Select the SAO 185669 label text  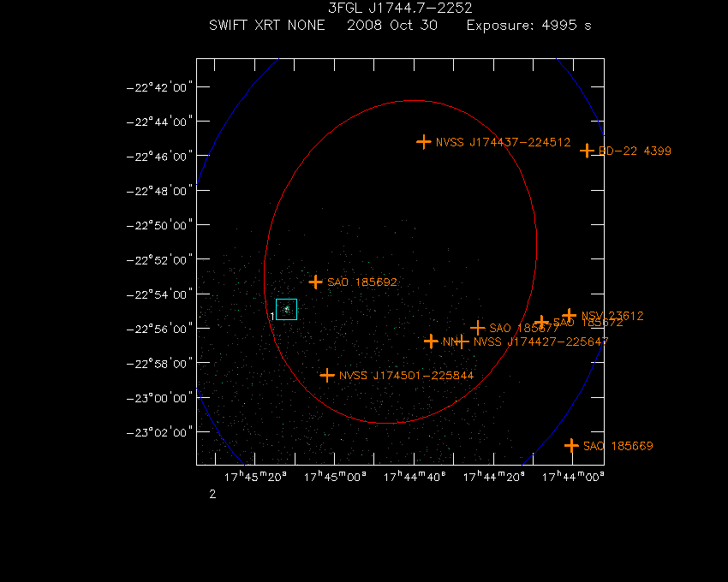pos(618,446)
